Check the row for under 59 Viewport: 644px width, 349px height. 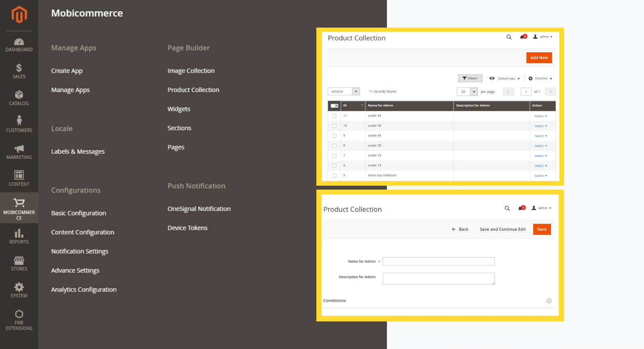334,126
